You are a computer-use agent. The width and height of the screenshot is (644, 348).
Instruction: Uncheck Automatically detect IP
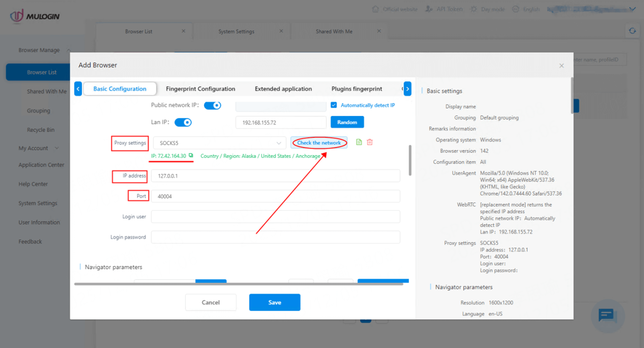click(333, 105)
